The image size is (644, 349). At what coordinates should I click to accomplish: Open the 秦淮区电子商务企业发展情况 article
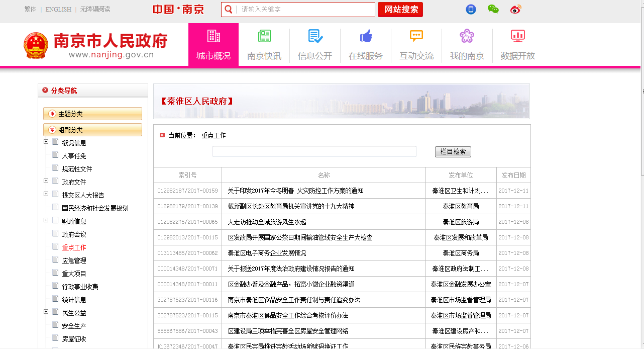[x=267, y=253]
